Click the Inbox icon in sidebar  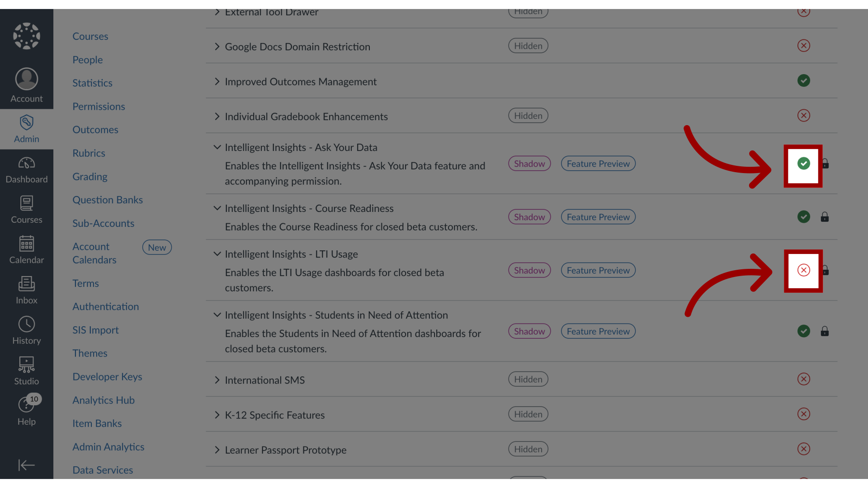[26, 289]
